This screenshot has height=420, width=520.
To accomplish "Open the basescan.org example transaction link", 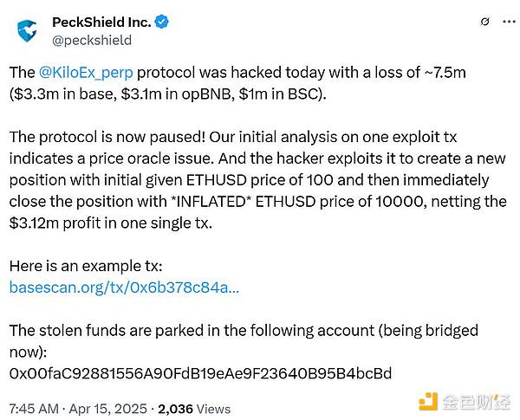I will [x=123, y=287].
